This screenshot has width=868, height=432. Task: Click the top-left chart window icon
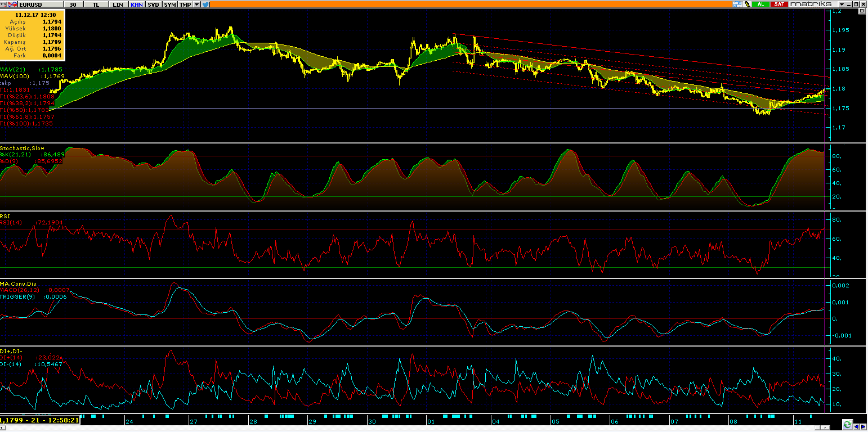pyautogui.click(x=5, y=4)
